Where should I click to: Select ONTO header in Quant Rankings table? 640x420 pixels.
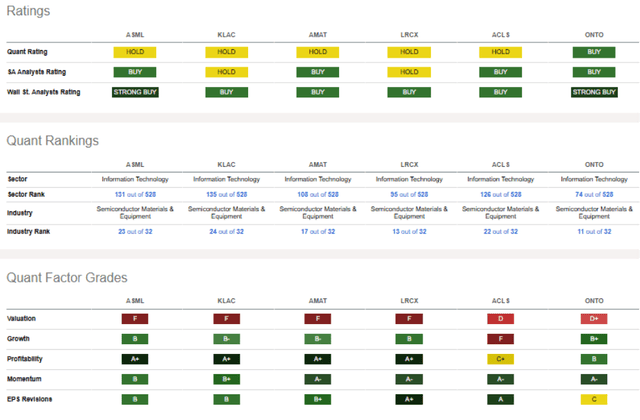pos(594,165)
